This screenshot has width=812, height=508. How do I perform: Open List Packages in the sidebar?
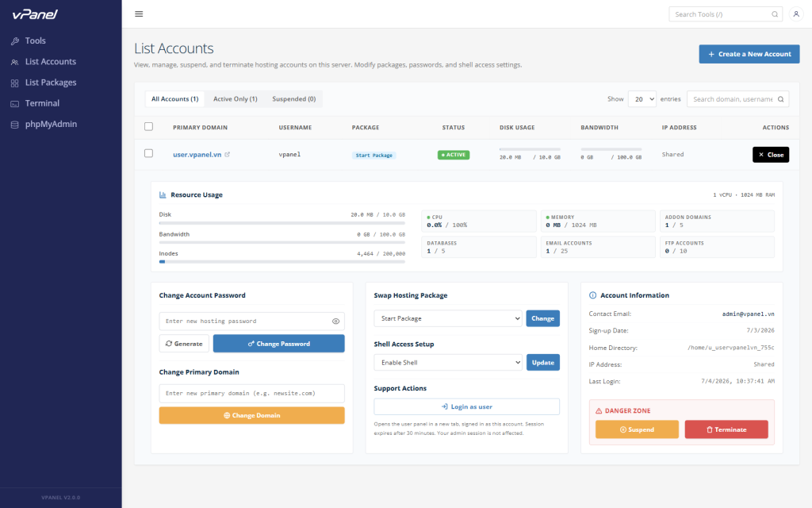point(51,83)
